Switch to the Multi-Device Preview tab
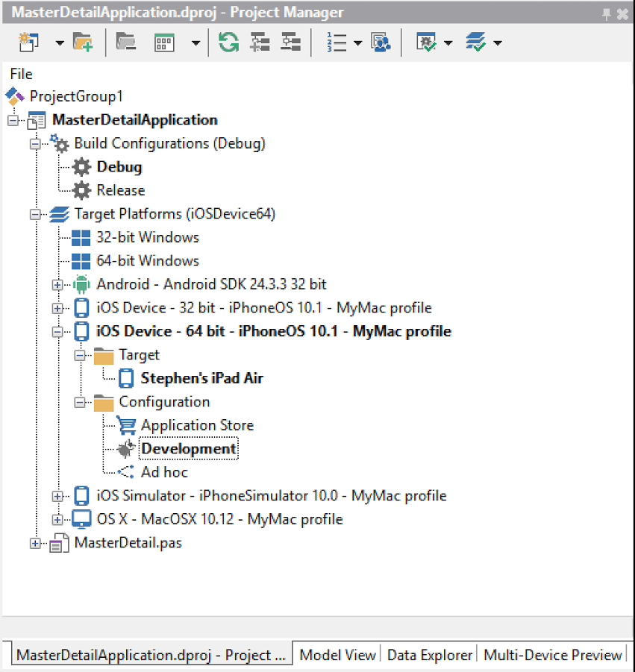 552,655
